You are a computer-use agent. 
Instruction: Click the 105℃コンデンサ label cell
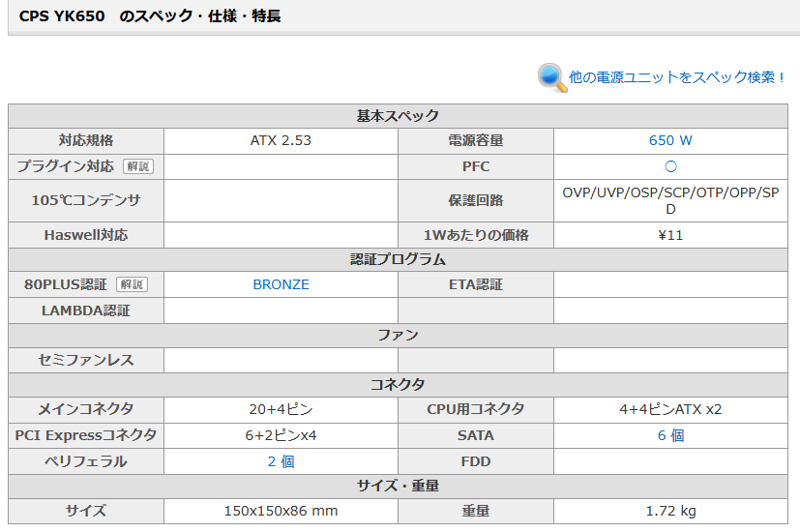tap(86, 200)
